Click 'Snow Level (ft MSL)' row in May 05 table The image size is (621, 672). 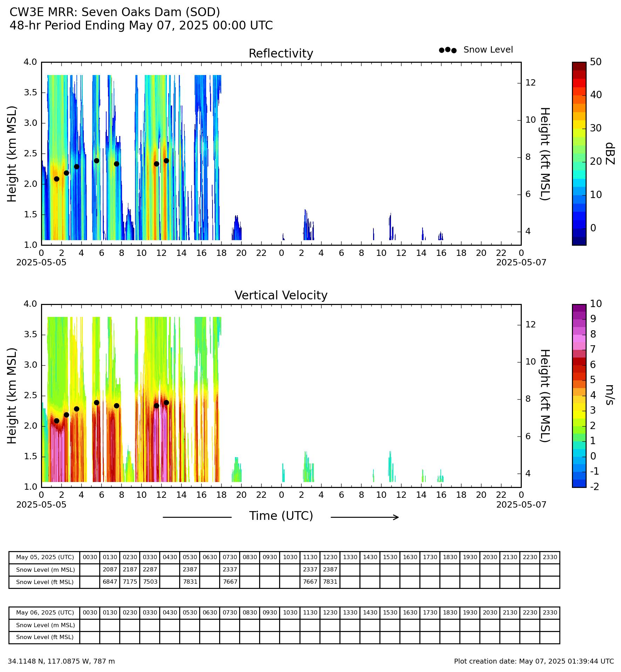point(284,582)
